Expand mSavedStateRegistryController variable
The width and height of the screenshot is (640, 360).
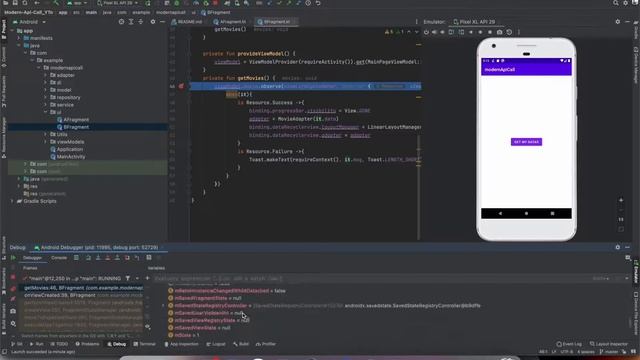(x=163, y=305)
